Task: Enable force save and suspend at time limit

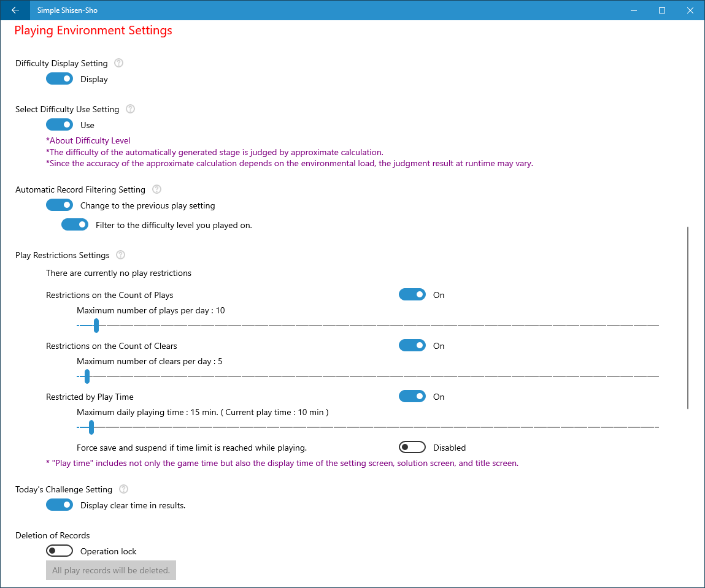Action: click(412, 447)
